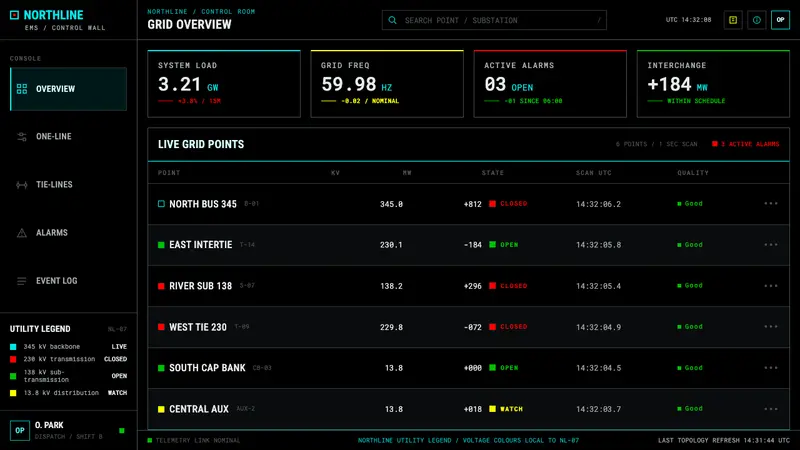Open the three-dot menu for Central Aux
Viewport: 800px width, 450px height.
click(771, 409)
